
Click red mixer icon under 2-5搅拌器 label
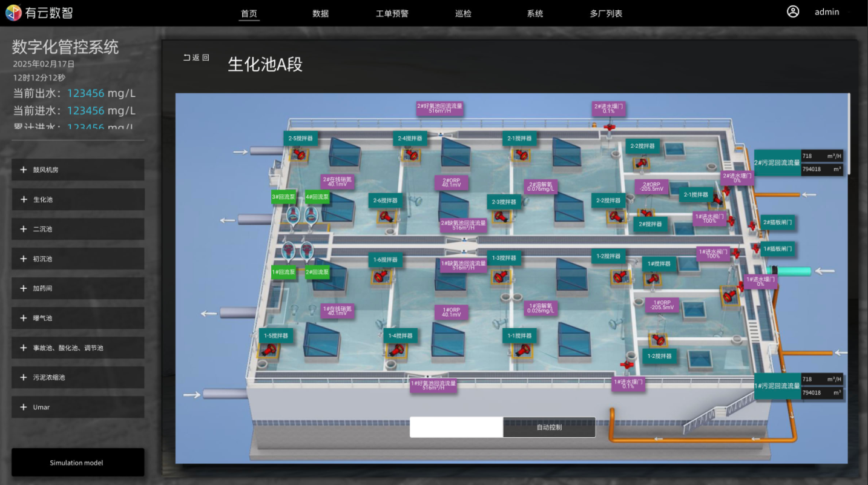[298, 155]
